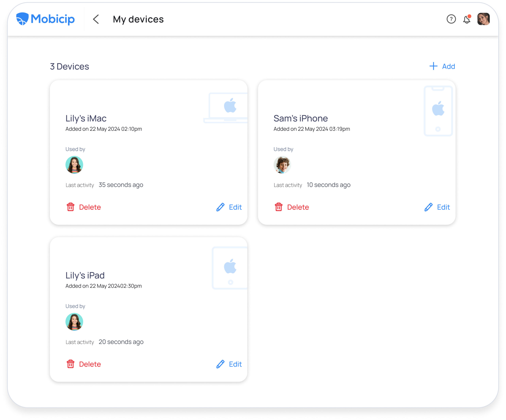Delete Lily's iPad
506x420 pixels.
pyautogui.click(x=90, y=364)
